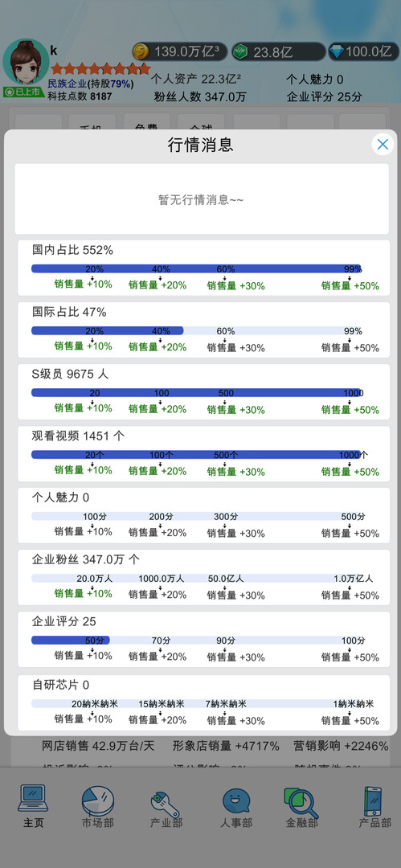Tap the green cash 23.8亿 icon

[240, 52]
